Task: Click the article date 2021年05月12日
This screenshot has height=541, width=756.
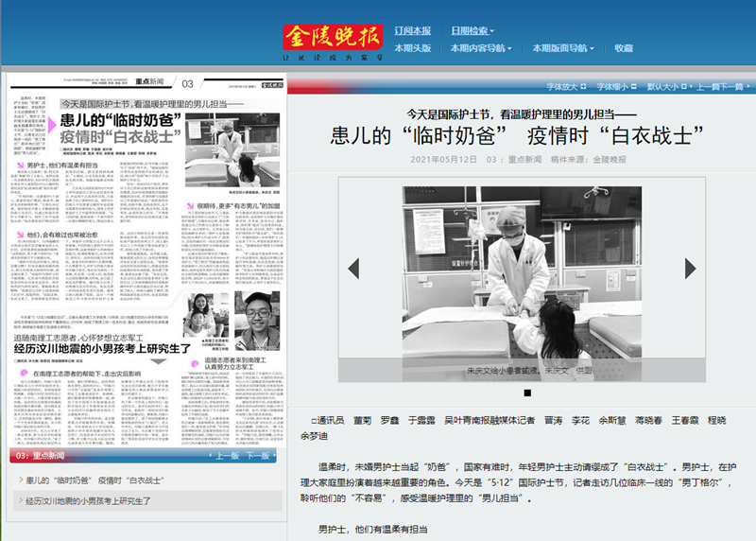Action: click(x=443, y=159)
